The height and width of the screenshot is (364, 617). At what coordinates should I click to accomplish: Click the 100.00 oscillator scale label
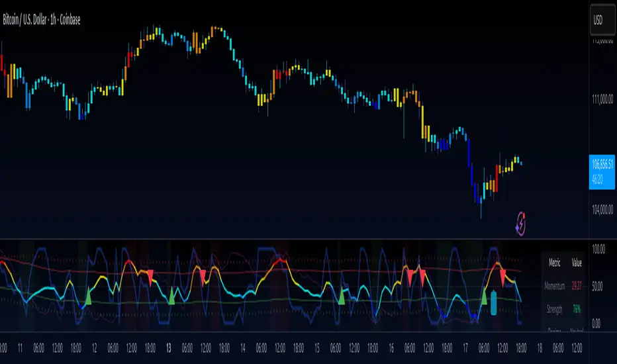coord(598,249)
